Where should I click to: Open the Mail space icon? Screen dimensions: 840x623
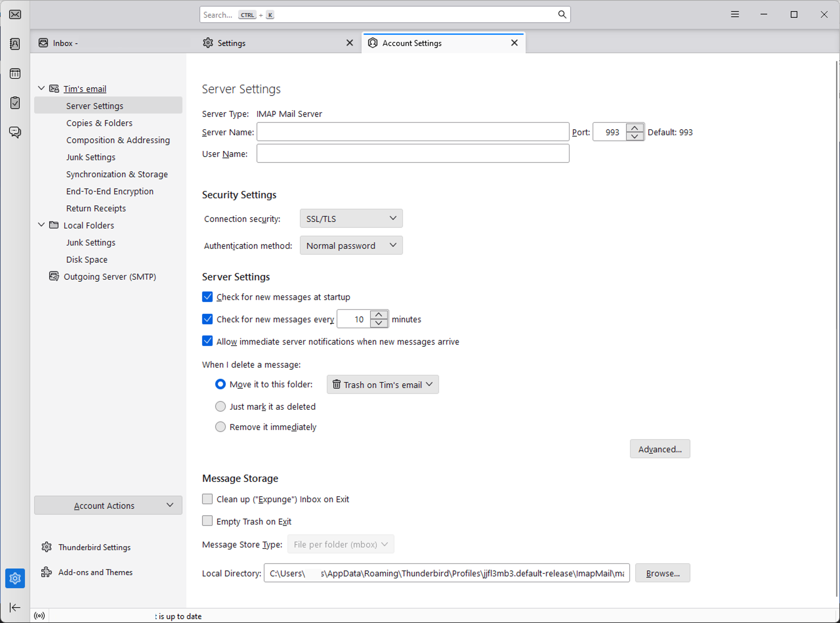[15, 14]
